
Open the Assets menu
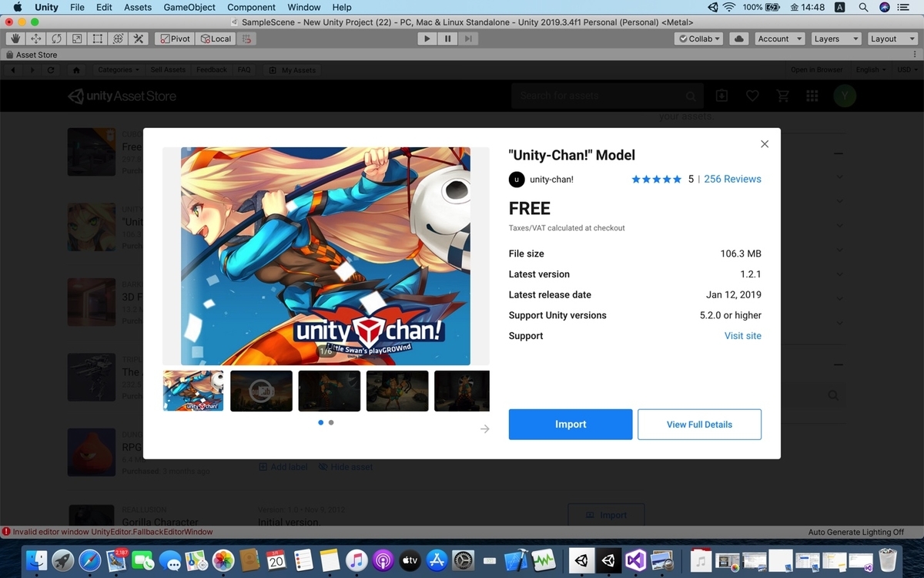click(138, 7)
